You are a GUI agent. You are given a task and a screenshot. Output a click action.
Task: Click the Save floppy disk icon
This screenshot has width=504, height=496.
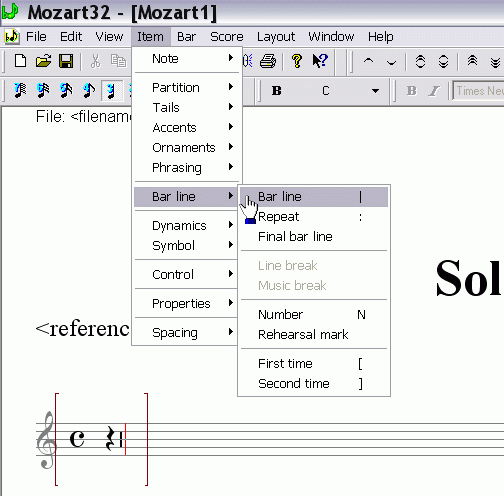[66, 61]
